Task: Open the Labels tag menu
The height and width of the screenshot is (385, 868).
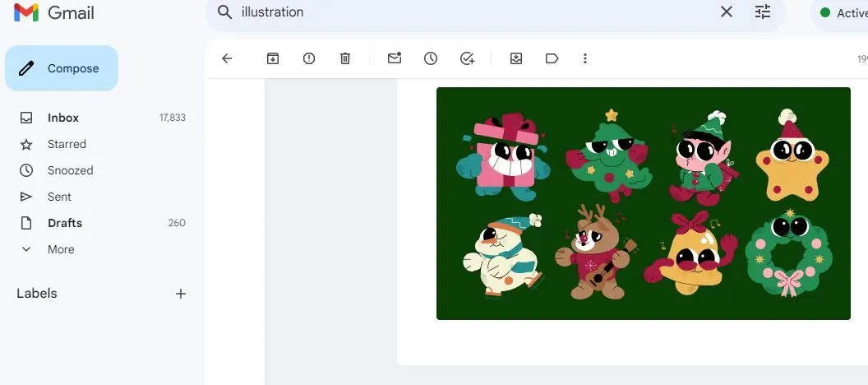Action: tap(552, 58)
